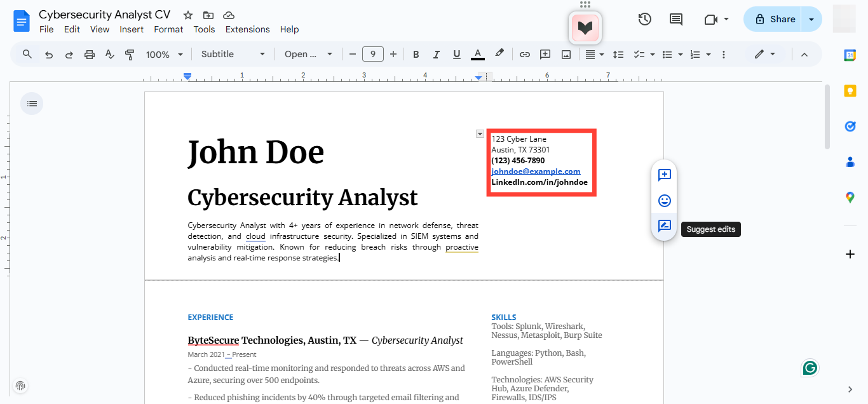
Task: Toggle bold formatting
Action: click(x=416, y=55)
